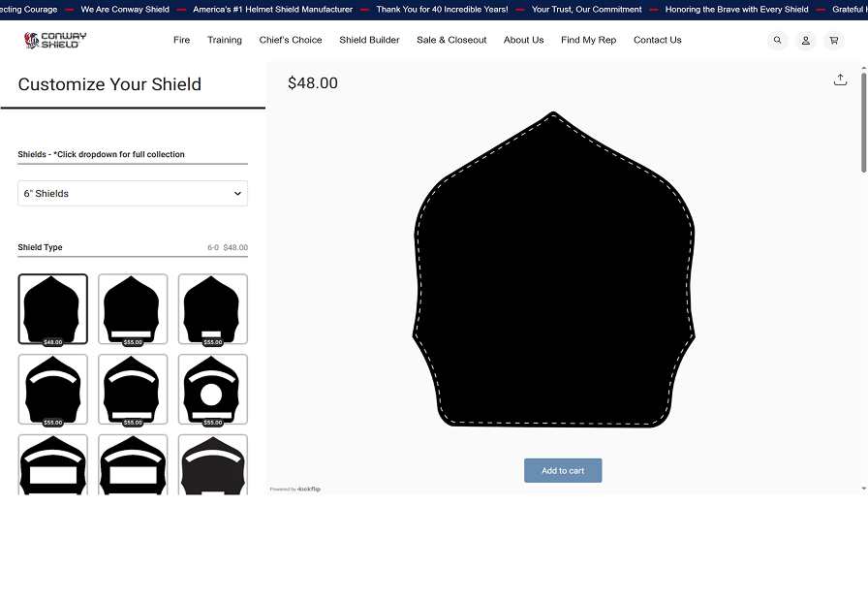Expand the 6" Shields dropdown

click(x=133, y=194)
